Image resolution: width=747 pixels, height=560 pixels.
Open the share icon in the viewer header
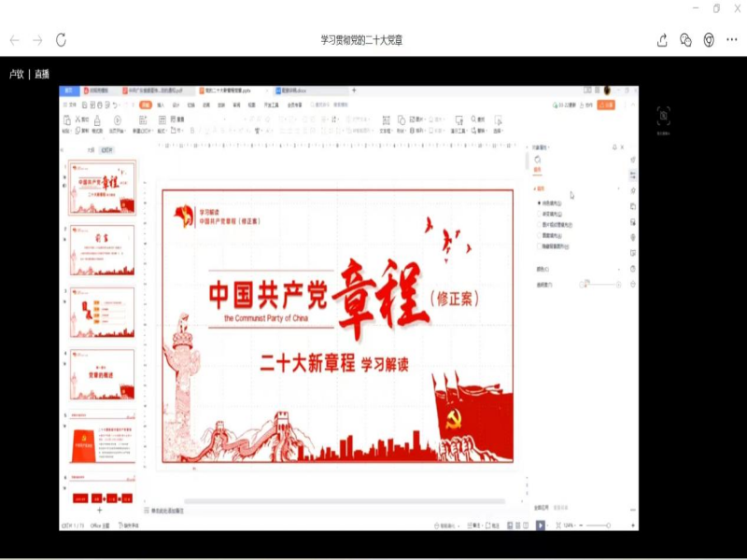662,40
